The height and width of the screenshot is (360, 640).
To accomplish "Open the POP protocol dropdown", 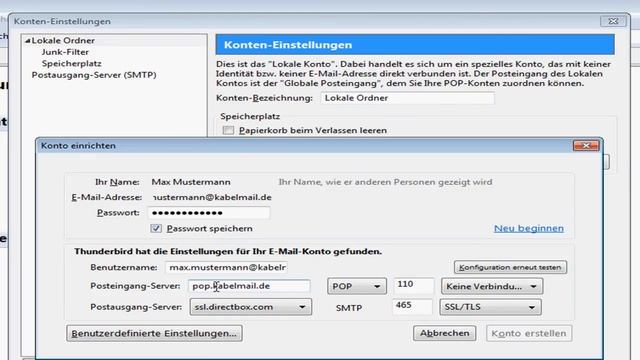I will [x=356, y=286].
